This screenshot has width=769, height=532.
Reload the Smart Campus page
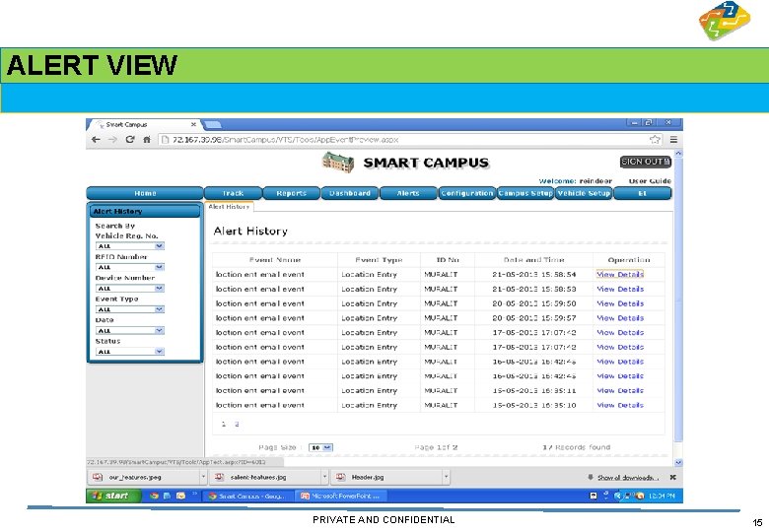point(130,139)
